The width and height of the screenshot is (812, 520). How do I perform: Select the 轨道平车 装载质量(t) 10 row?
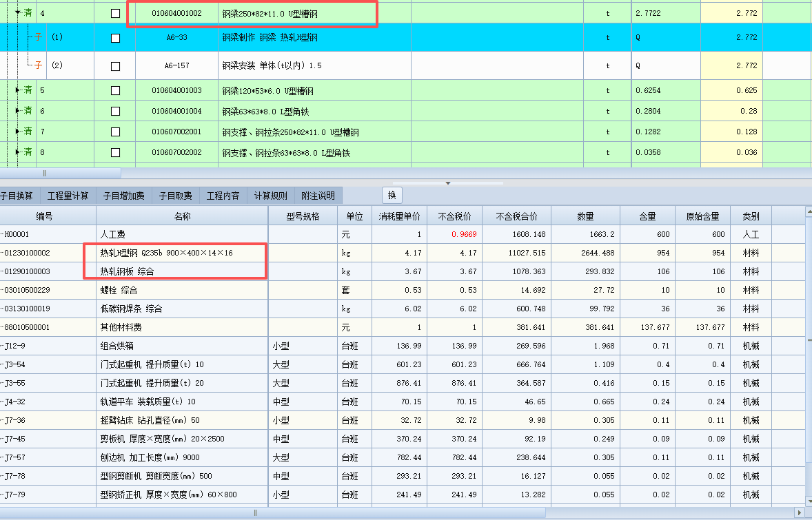click(403, 402)
